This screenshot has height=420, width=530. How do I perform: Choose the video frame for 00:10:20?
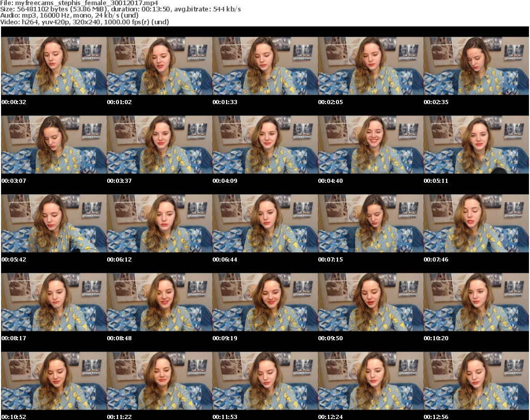tap(476, 302)
